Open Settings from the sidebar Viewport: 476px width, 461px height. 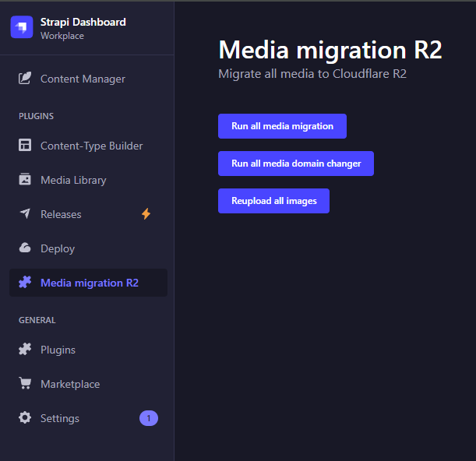[x=88, y=418]
